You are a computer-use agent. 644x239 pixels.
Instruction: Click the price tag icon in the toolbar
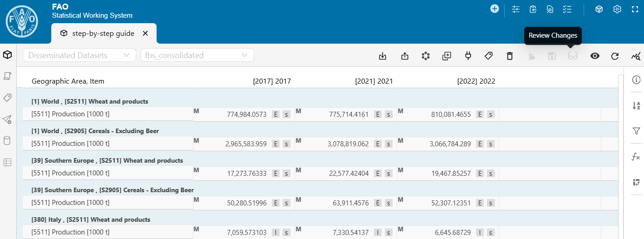coord(489,56)
